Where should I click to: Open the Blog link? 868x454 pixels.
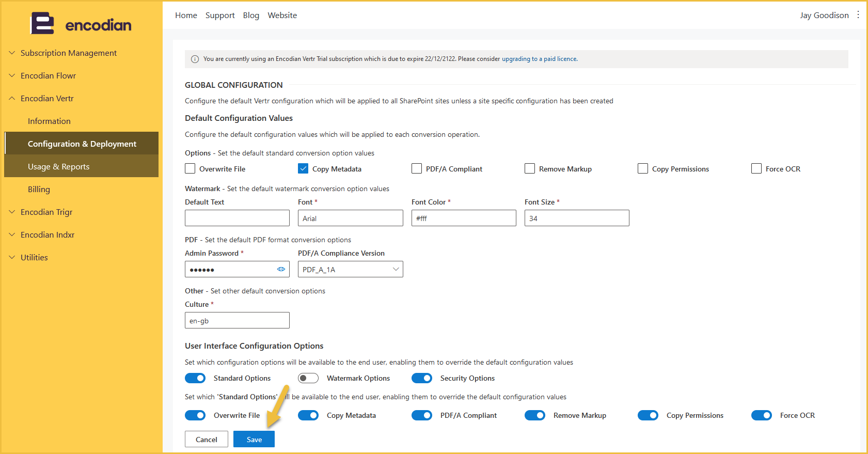(x=251, y=15)
